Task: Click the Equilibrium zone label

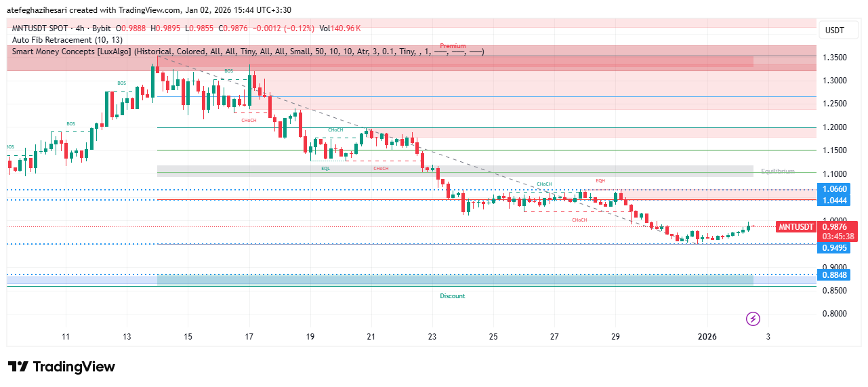Action: pyautogui.click(x=777, y=171)
